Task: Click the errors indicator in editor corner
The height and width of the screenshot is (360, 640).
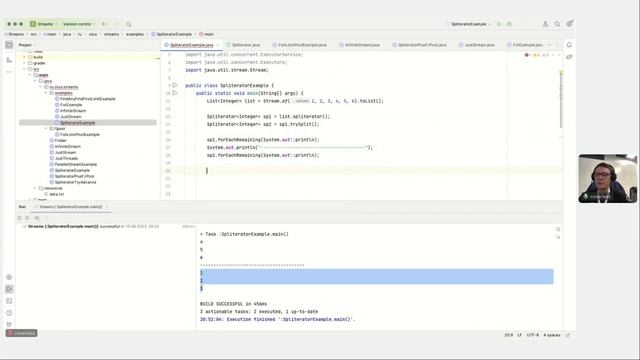Action: (x=527, y=55)
